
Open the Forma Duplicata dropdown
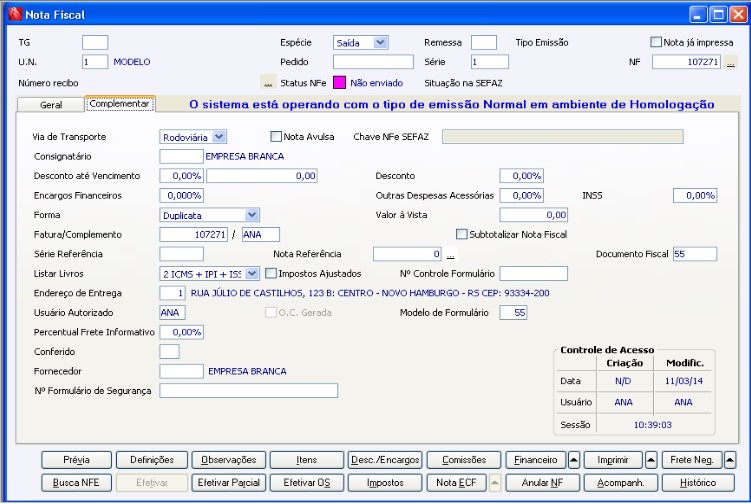pyautogui.click(x=252, y=214)
